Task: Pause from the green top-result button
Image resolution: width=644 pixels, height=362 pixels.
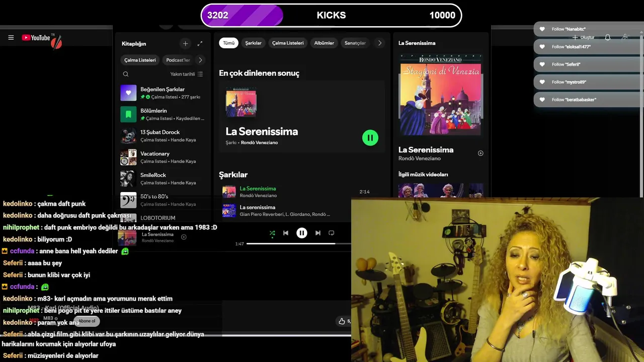Action: point(370,138)
